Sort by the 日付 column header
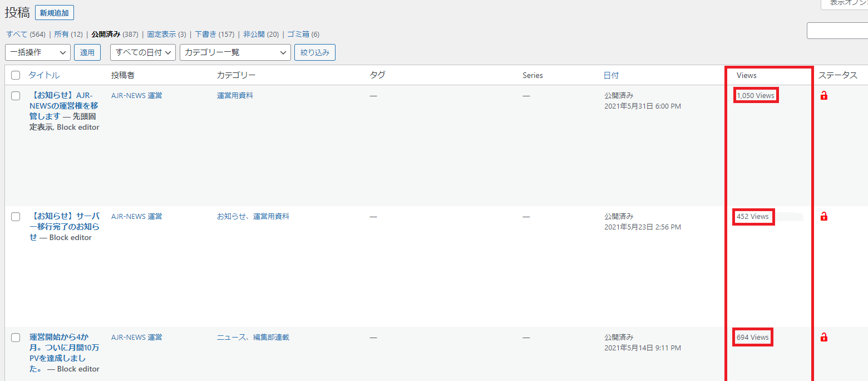868x381 pixels. [611, 75]
